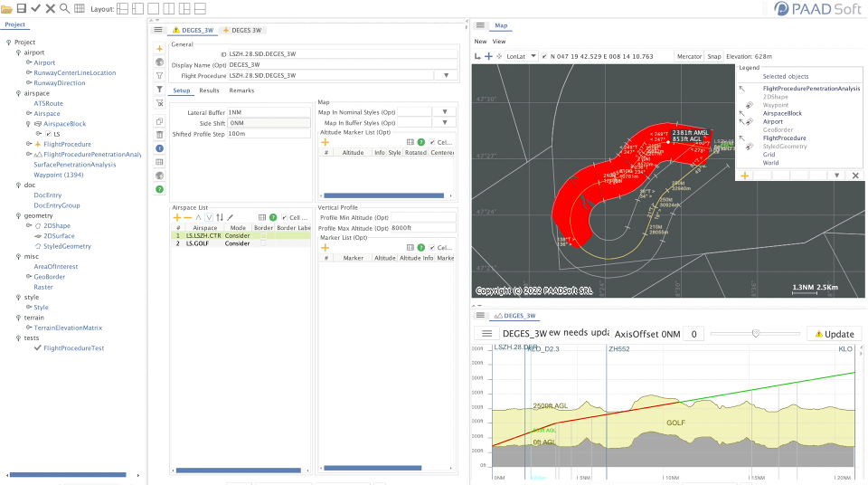
Task: Add entry with orange plus in Marker List
Action: tap(325, 248)
